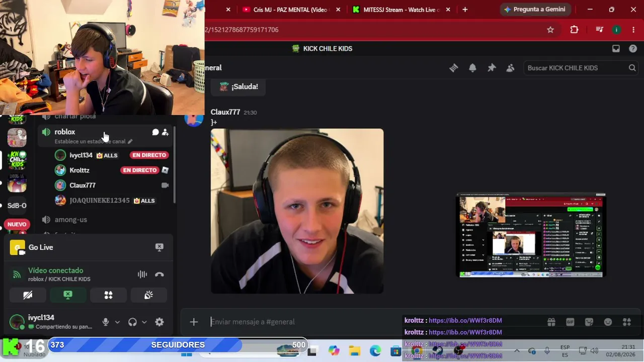Image resolution: width=644 pixels, height=362 pixels.
Task: Open user settings gear icon
Action: point(159,322)
